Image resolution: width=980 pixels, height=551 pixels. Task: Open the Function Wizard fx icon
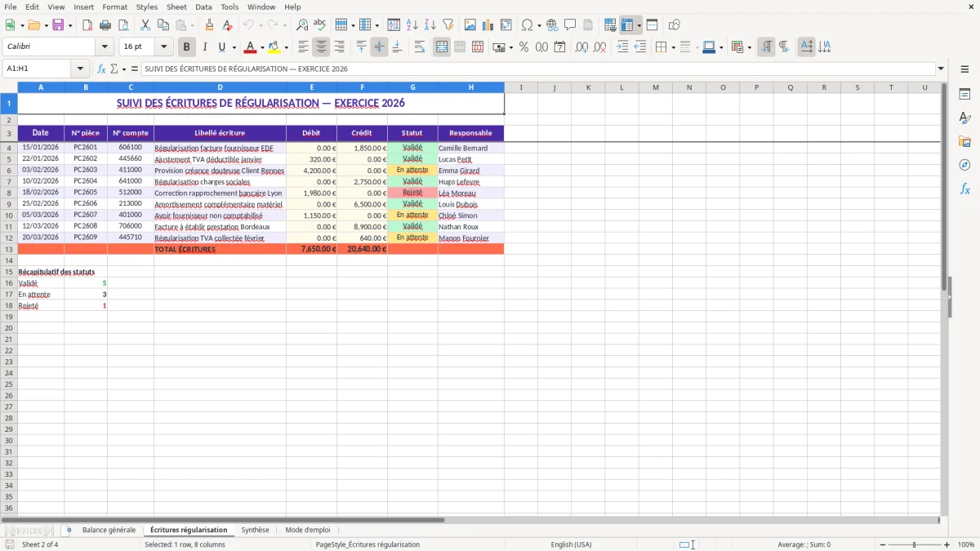(101, 69)
